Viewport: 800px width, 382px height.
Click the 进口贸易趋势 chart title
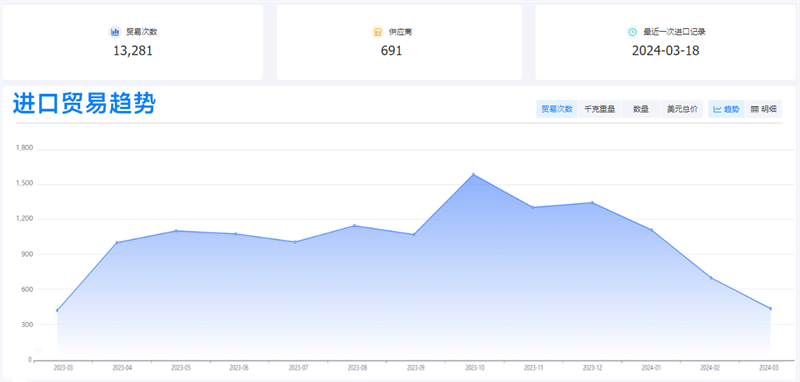84,104
